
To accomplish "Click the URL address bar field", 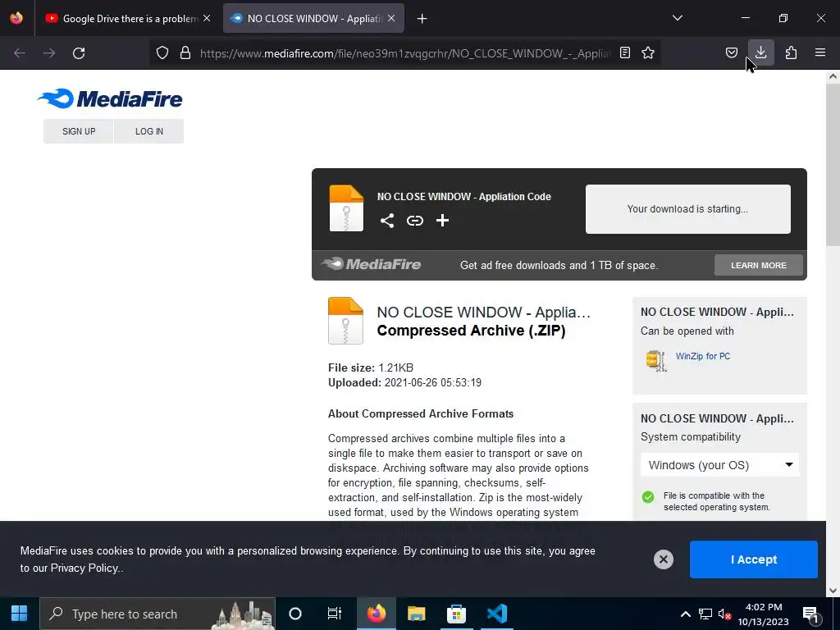I will [x=404, y=53].
